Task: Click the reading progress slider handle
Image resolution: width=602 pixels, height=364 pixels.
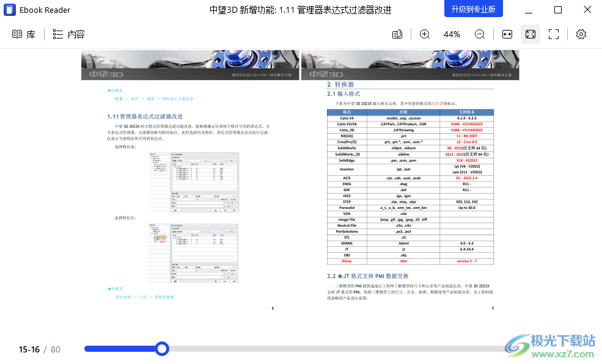Action: pos(162,349)
